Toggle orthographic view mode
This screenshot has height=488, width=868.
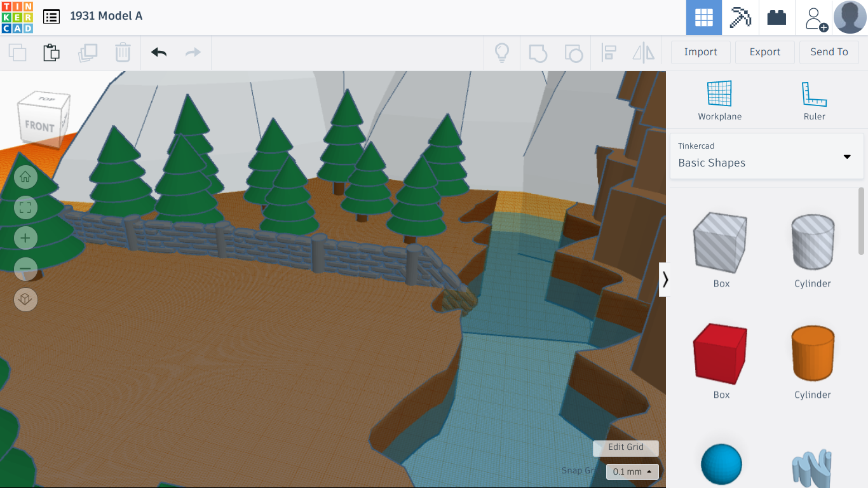click(x=25, y=299)
